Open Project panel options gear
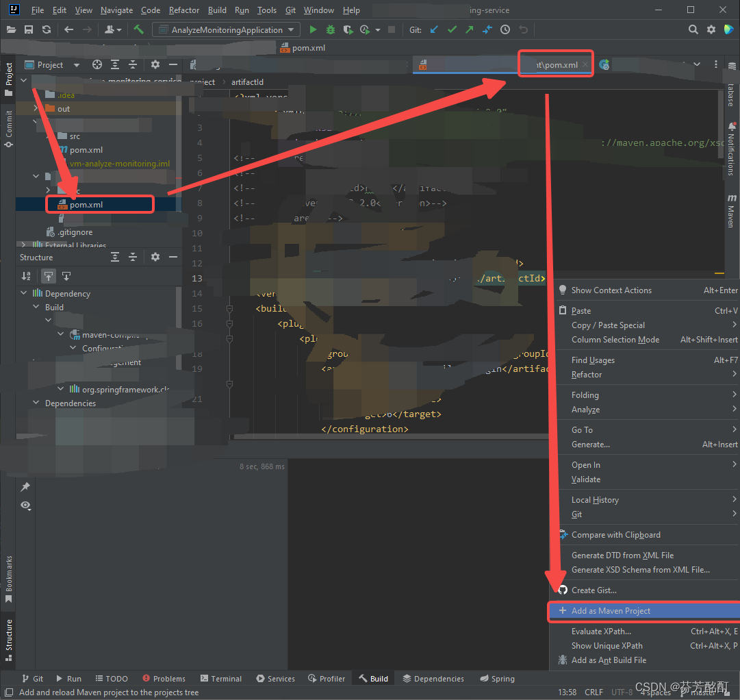The width and height of the screenshot is (740, 700). (155, 64)
